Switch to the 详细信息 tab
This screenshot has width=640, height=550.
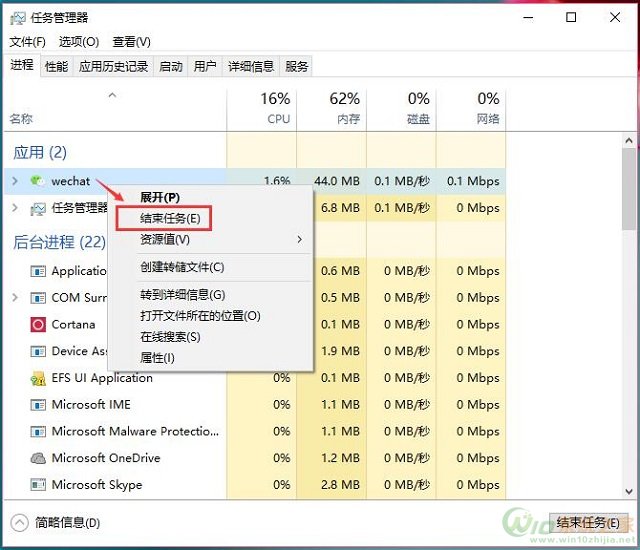(251, 66)
